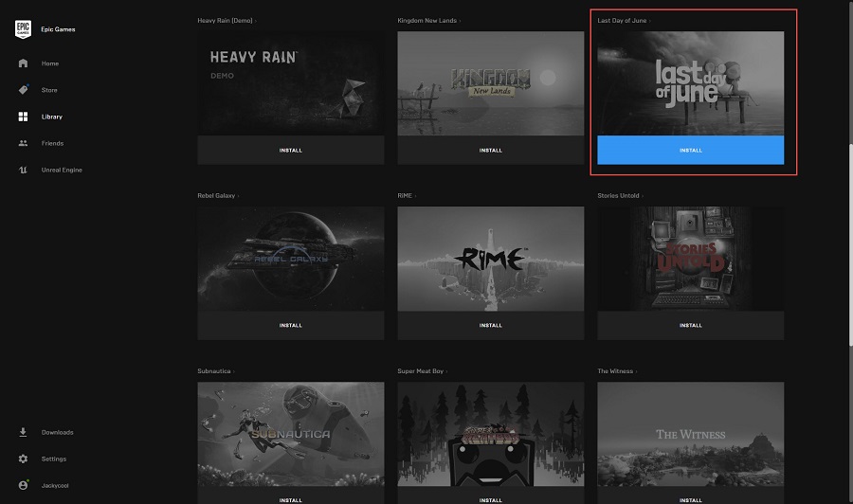Install RiME

(491, 325)
